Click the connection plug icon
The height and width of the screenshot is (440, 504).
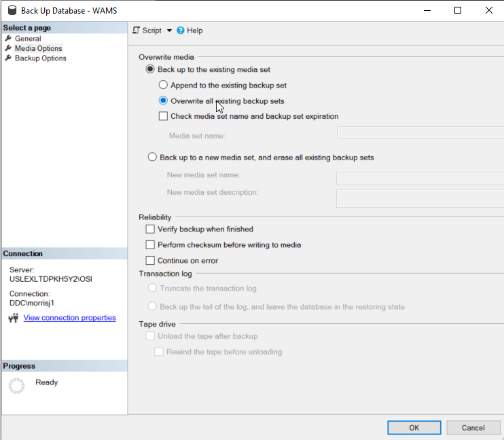(x=14, y=318)
